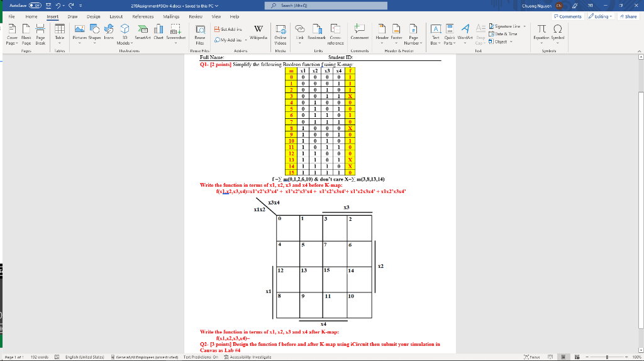Open Customize Quick Access Toolbar dropdown
644x361 pixels.
coord(80,6)
